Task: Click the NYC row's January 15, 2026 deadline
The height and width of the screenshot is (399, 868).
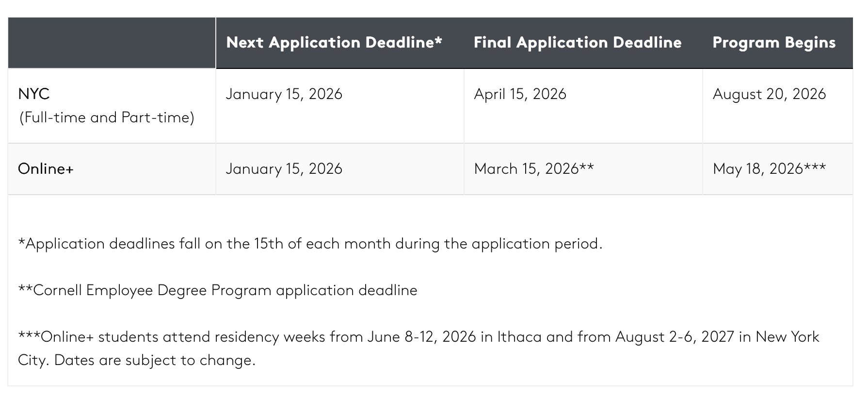Action: (x=284, y=94)
